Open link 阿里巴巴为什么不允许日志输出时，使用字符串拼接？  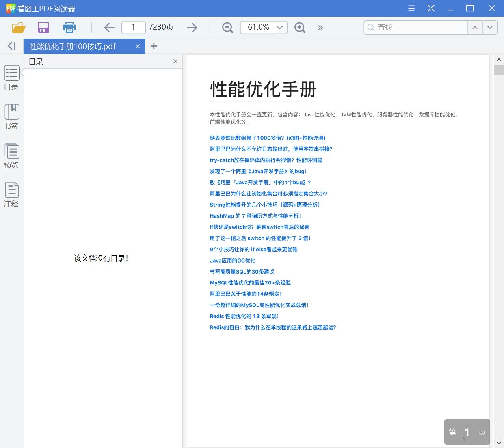(271, 149)
